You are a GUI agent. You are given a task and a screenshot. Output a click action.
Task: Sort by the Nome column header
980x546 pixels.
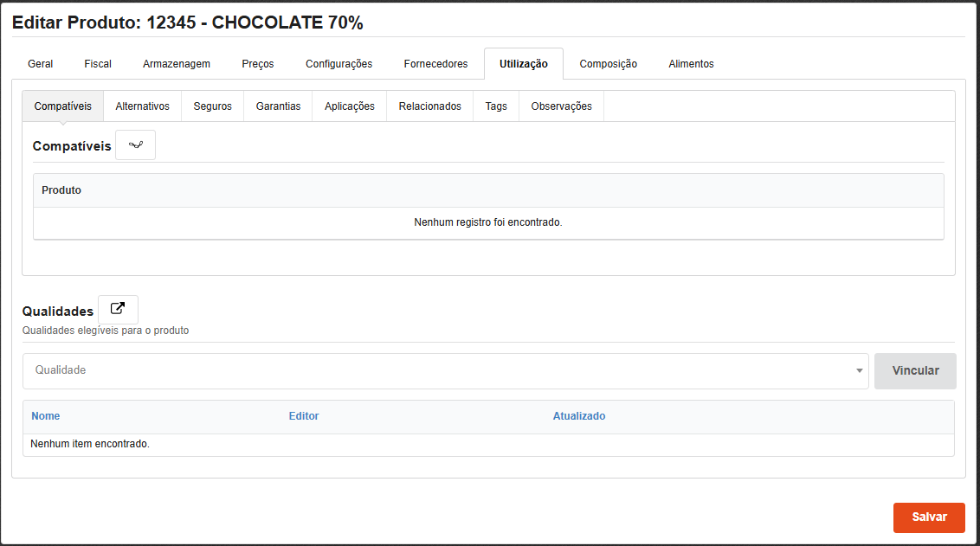[46, 416]
